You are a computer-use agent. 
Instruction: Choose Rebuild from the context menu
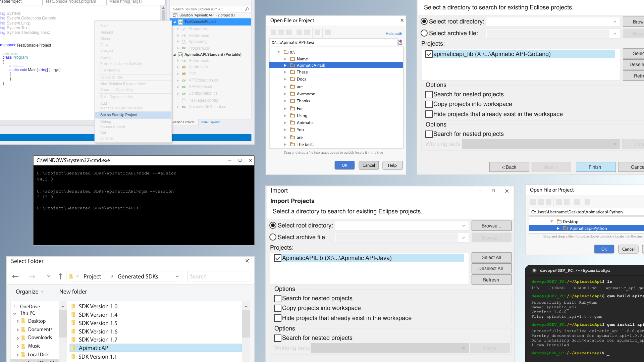pyautogui.click(x=106, y=32)
